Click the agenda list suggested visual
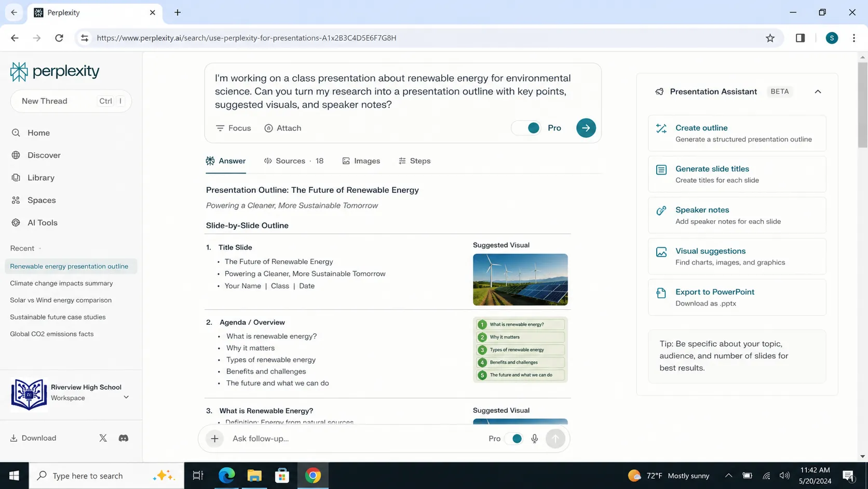 pyautogui.click(x=520, y=350)
